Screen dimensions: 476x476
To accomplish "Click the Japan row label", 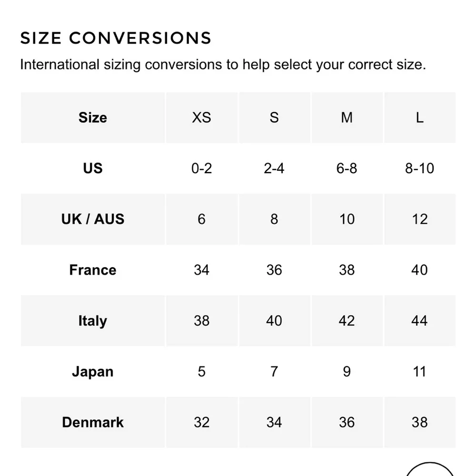I will click(x=93, y=371).
